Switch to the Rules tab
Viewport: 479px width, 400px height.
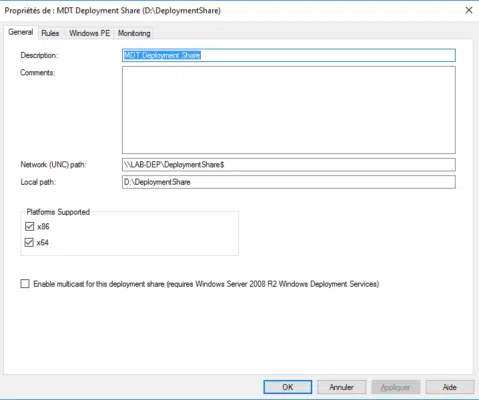50,33
